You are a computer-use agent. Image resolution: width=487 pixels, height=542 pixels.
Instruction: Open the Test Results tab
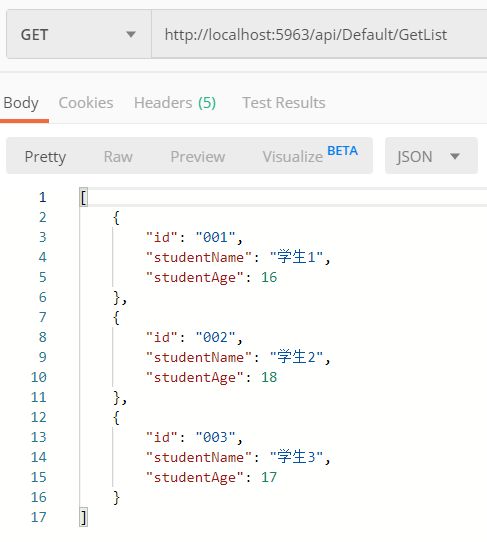(284, 103)
